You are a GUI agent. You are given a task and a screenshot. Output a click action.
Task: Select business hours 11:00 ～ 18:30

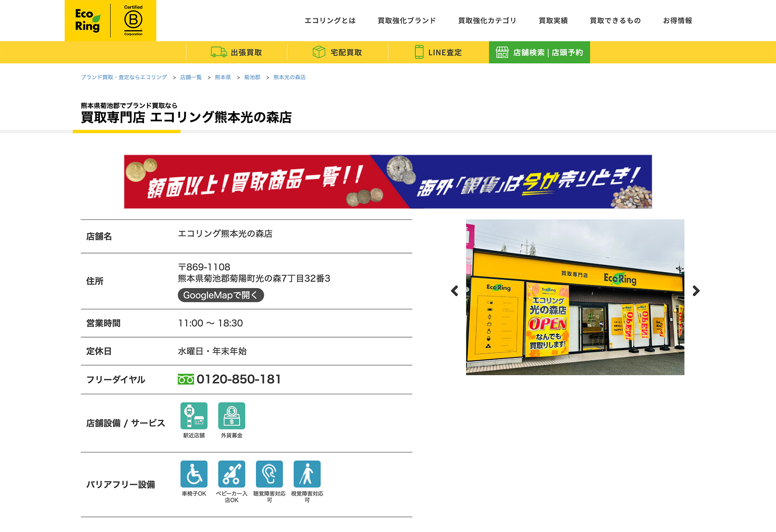point(211,323)
